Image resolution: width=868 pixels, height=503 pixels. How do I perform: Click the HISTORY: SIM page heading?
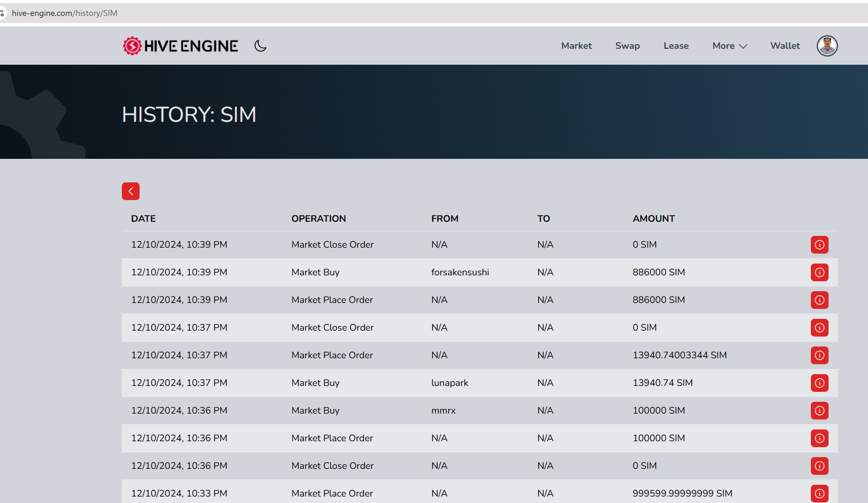point(189,114)
